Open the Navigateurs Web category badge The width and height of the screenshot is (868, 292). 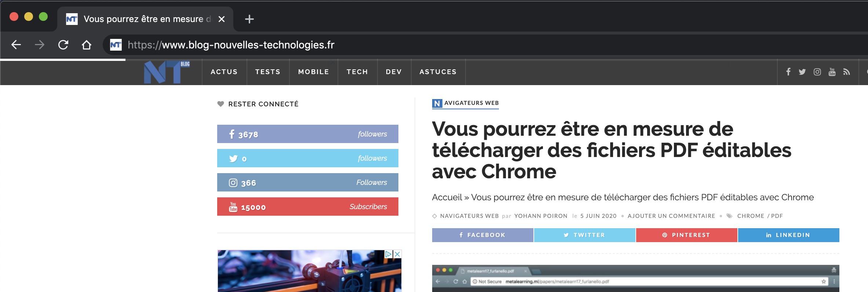click(x=466, y=103)
